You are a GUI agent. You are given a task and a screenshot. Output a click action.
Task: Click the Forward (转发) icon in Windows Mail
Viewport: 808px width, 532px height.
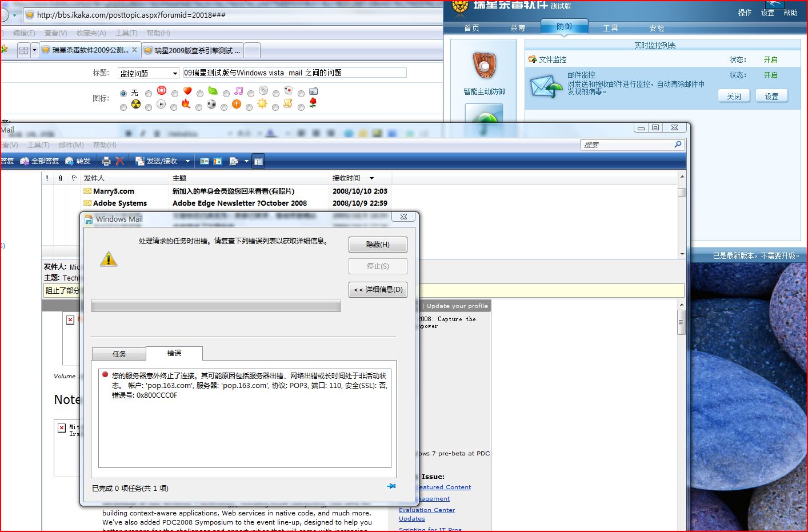tap(69, 161)
